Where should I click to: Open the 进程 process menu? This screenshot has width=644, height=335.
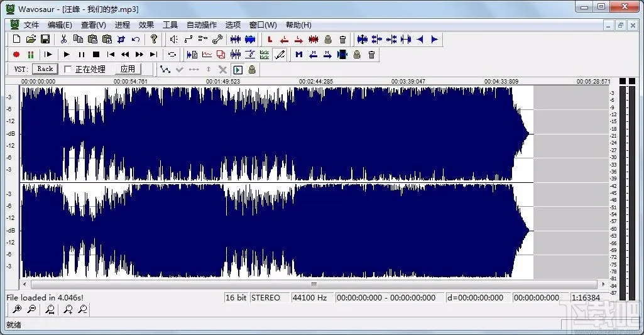click(123, 25)
